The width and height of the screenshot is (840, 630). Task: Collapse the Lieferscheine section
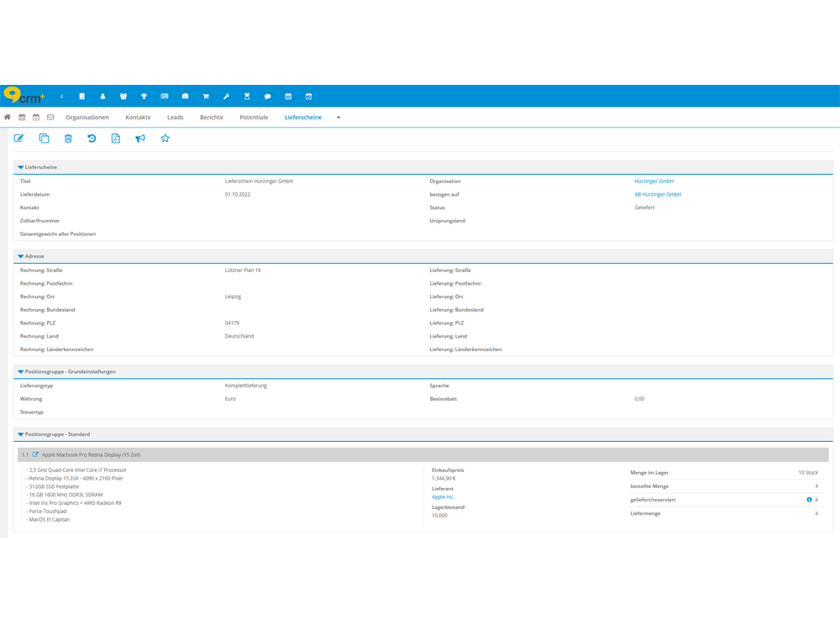tap(21, 167)
